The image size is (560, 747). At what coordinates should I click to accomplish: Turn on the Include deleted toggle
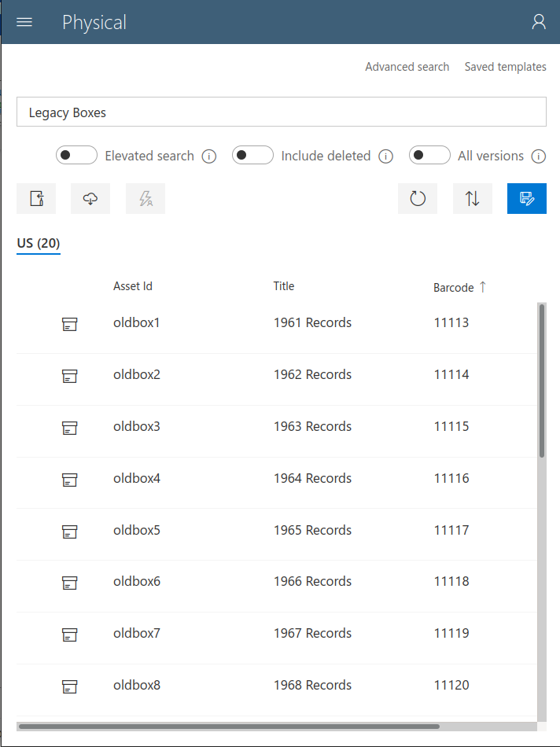[252, 155]
